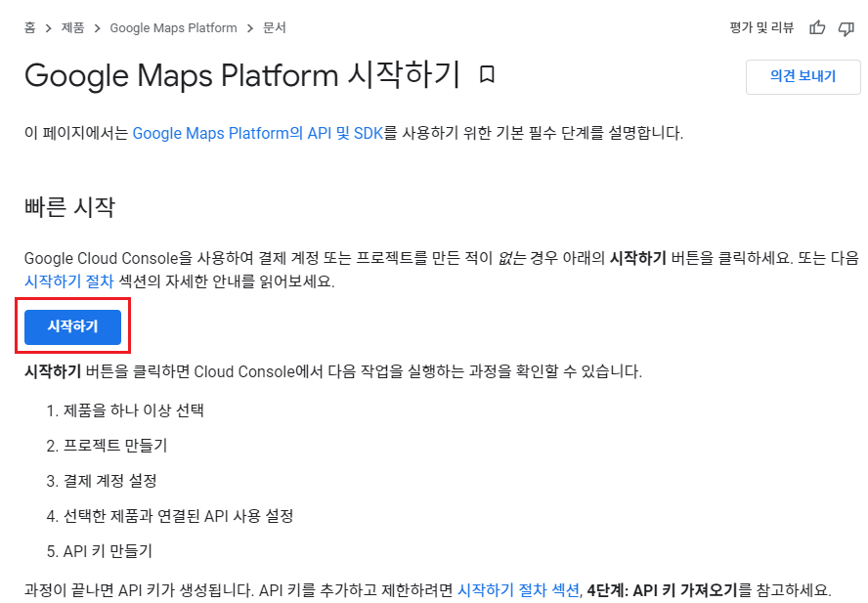Screen dimensions: 868x603
Task: Open Google Maps Platform breadcrumb link
Action: (173, 27)
